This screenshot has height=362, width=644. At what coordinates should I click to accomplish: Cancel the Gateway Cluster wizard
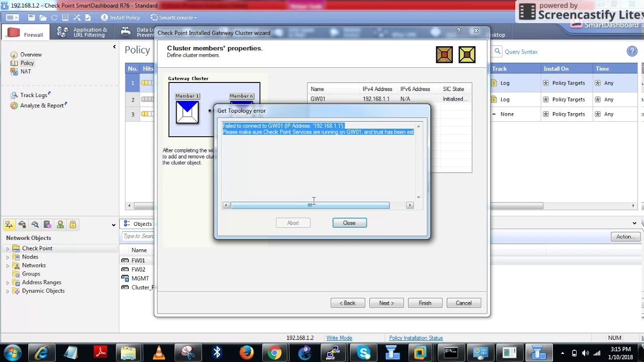tap(464, 303)
